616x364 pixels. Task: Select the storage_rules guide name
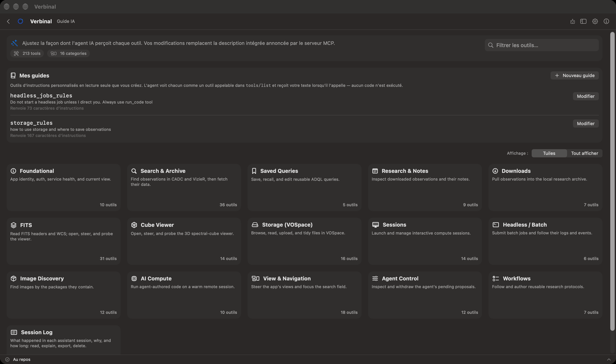(x=32, y=123)
